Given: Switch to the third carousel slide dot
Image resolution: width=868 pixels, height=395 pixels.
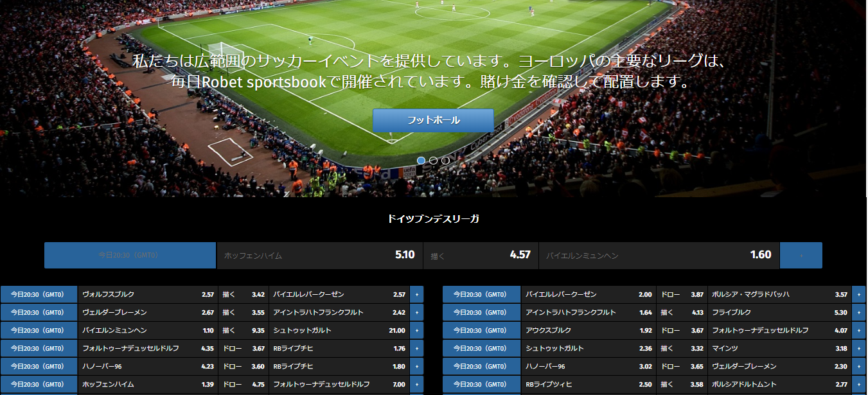Looking at the screenshot, I should pyautogui.click(x=445, y=160).
